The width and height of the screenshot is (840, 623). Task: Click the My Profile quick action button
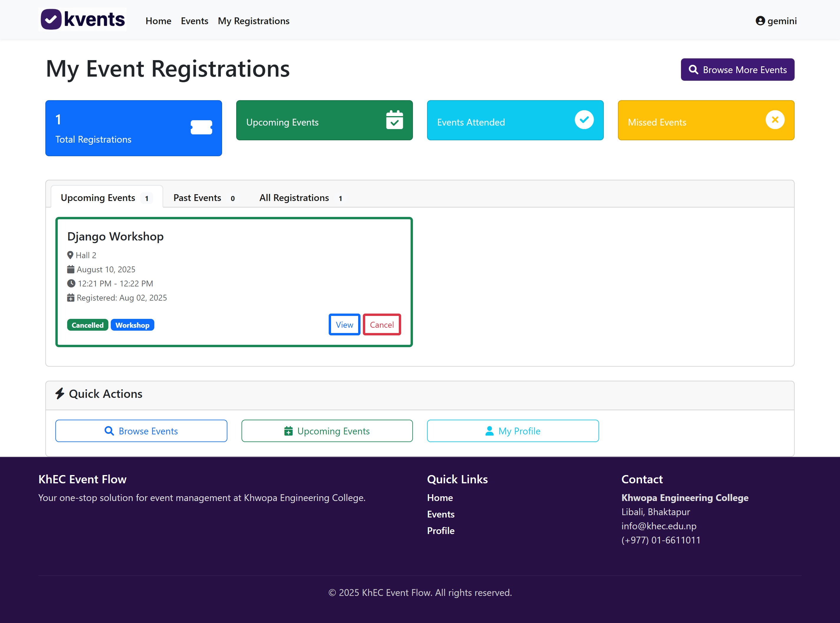point(512,431)
